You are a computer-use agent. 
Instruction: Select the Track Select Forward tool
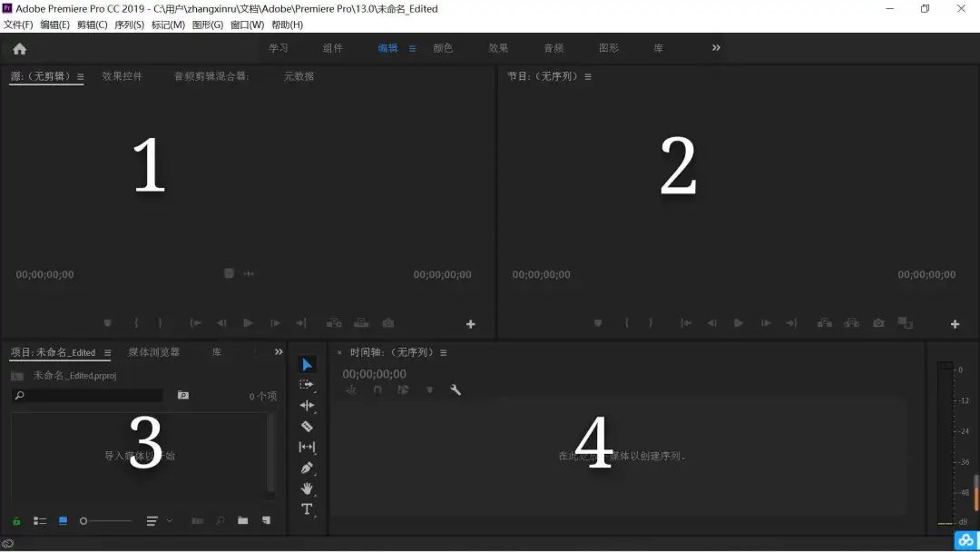coord(307,385)
